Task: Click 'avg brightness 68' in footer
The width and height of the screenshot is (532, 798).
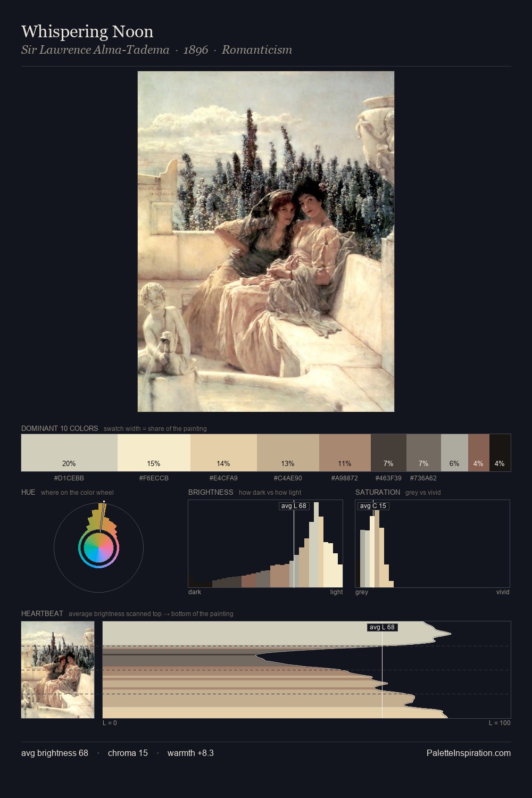Action: click(x=55, y=753)
